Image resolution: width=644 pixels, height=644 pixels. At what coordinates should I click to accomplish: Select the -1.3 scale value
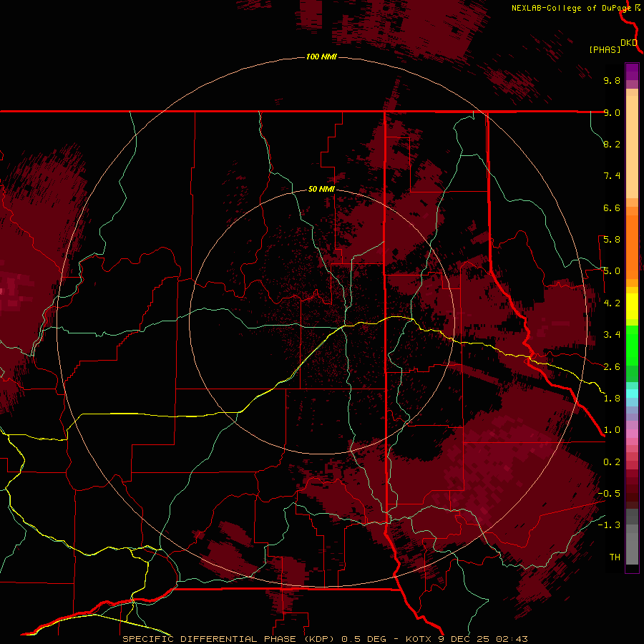click(x=609, y=525)
